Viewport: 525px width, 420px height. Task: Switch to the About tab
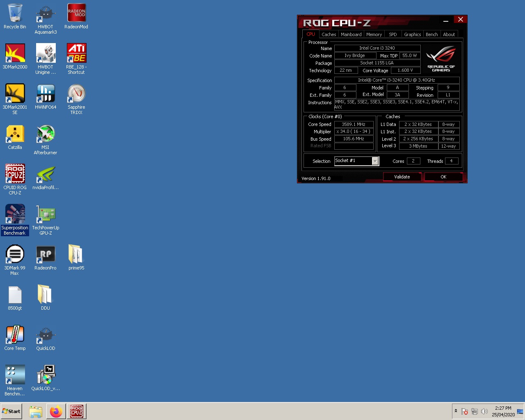pos(449,34)
